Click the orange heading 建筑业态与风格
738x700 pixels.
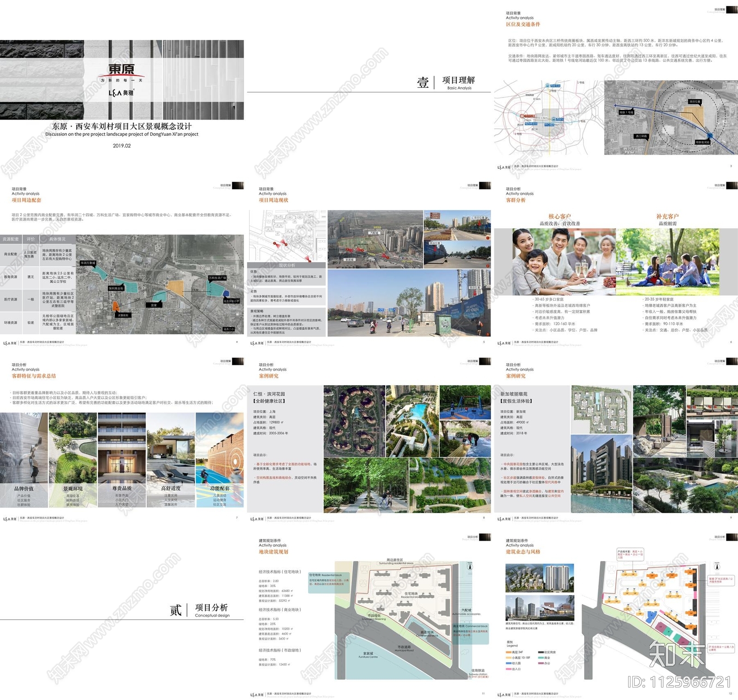(x=523, y=552)
